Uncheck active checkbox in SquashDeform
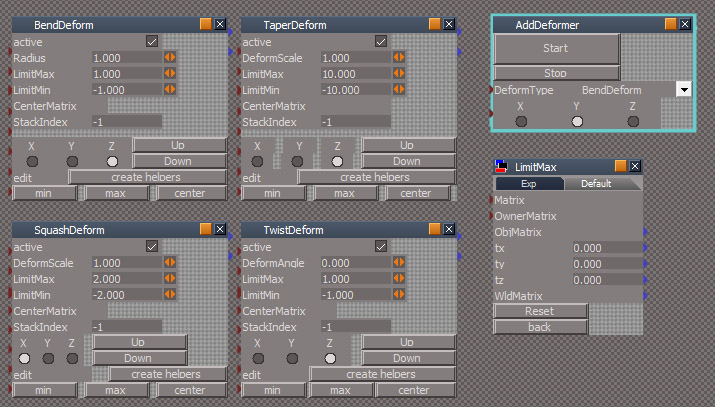 tap(152, 247)
